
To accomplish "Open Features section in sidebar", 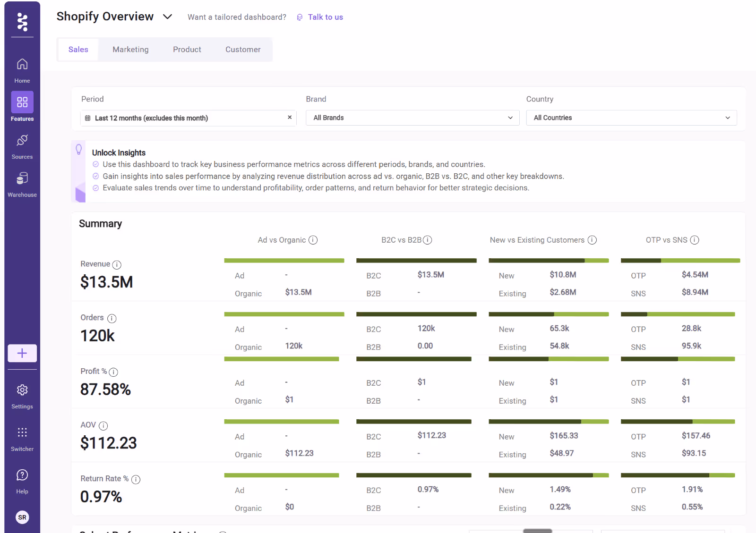I will (x=22, y=107).
